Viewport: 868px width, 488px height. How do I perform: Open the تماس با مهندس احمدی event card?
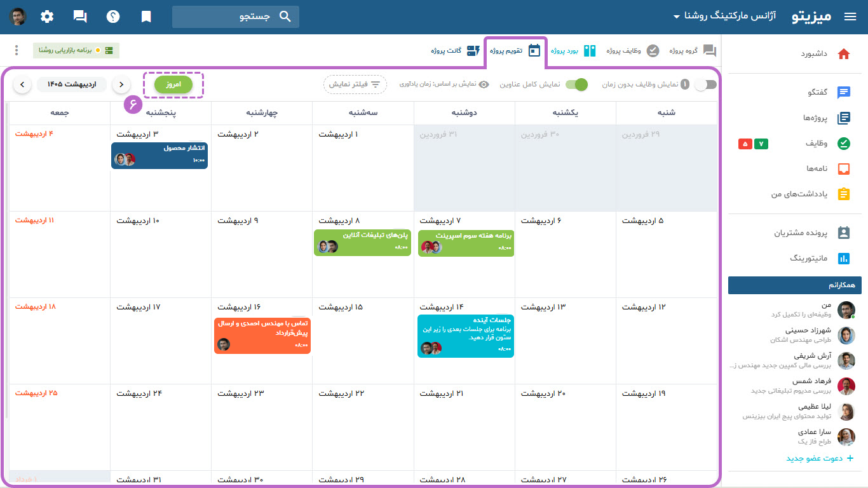[x=262, y=335]
